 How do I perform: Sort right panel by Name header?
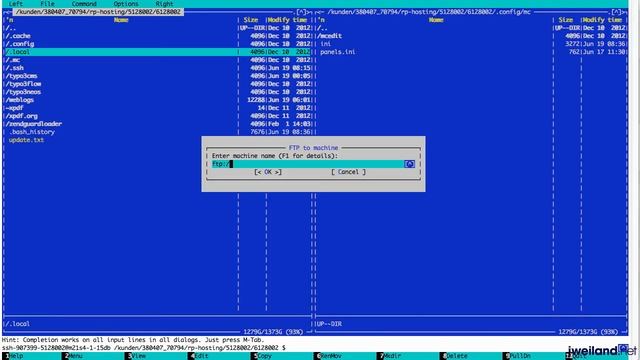[x=436, y=20]
